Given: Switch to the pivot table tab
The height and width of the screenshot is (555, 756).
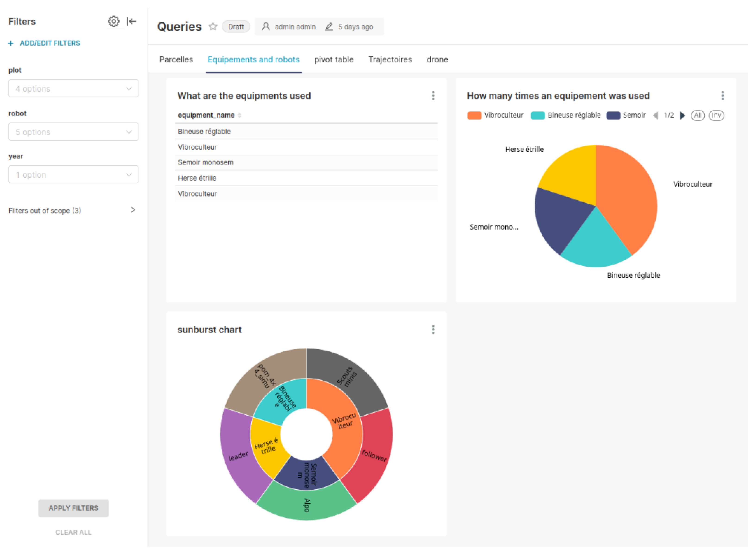Looking at the screenshot, I should tap(334, 59).
